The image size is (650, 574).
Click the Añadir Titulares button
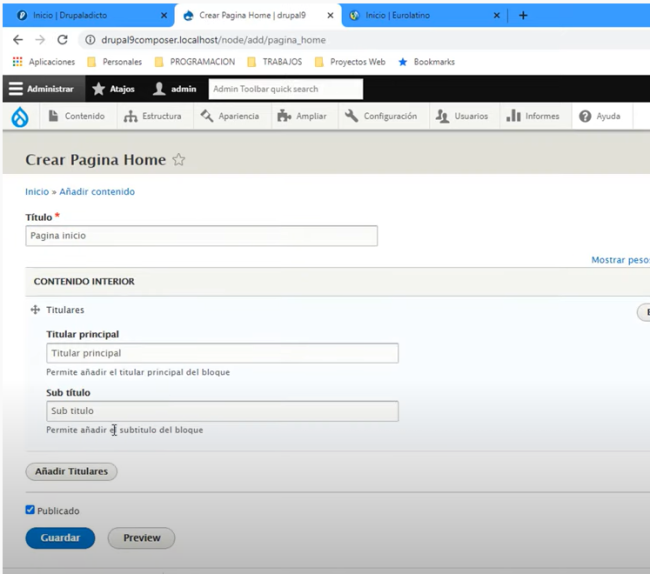[71, 472]
